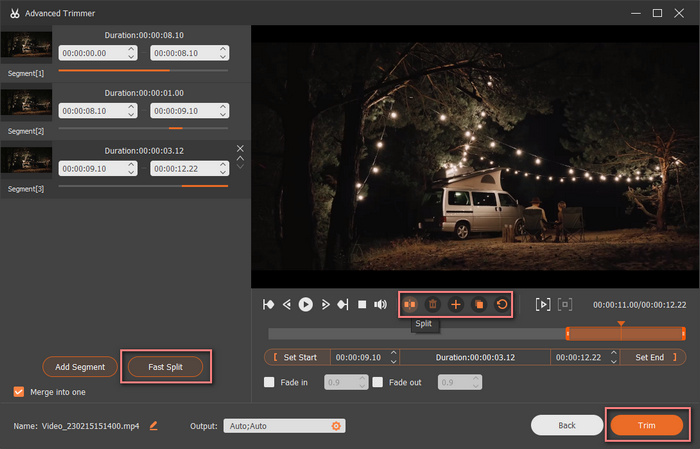Viewport: 700px width, 449px height.
Task: Play the video preview
Action: pyautogui.click(x=306, y=304)
